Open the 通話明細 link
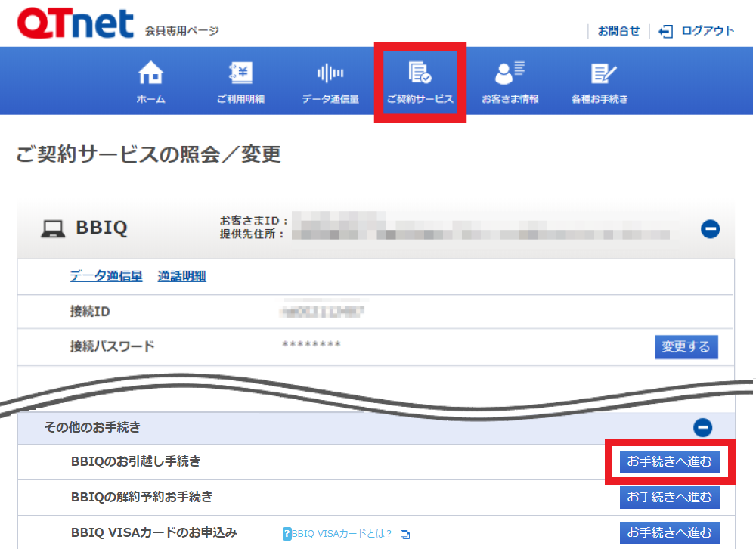This screenshot has height=549, width=756. 181,277
